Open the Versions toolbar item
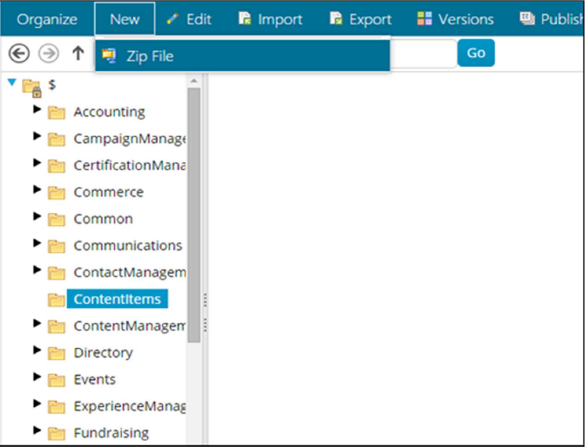This screenshot has width=585, height=447. click(x=456, y=19)
